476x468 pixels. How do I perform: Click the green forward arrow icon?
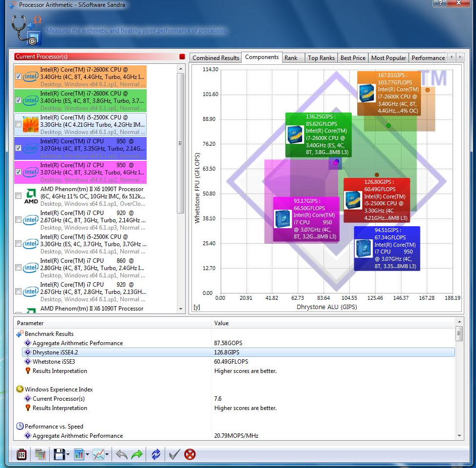[137, 454]
